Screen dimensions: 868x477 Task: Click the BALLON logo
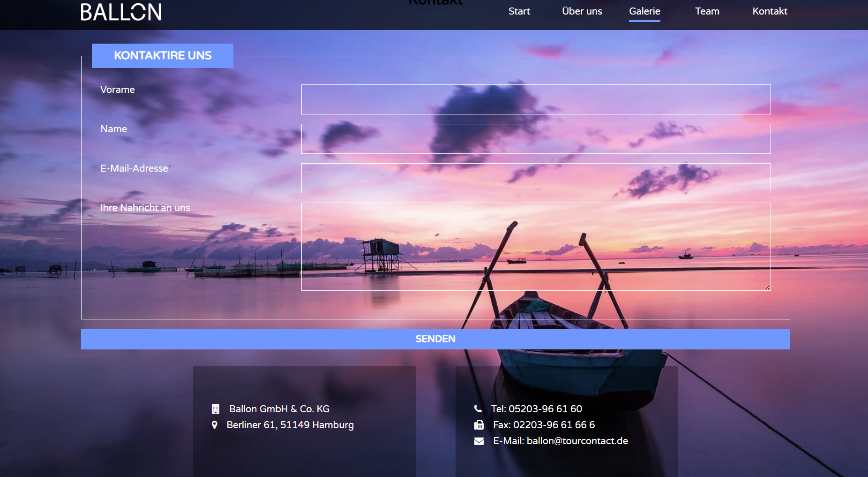pyautogui.click(x=121, y=12)
